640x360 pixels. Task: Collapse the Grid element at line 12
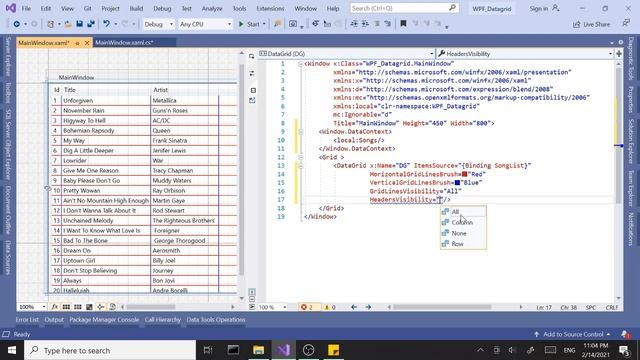[300, 157]
